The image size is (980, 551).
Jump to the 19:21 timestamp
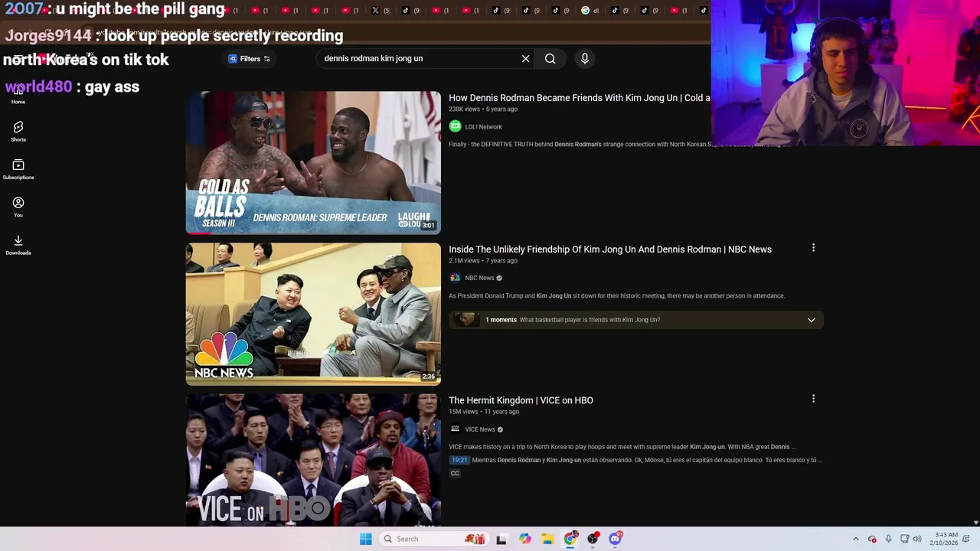click(x=459, y=460)
